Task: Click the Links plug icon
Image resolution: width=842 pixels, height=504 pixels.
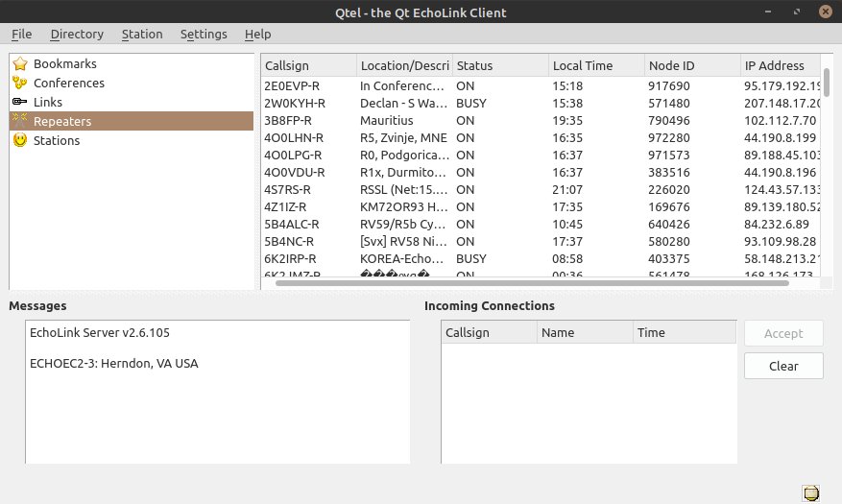Action: [20, 102]
